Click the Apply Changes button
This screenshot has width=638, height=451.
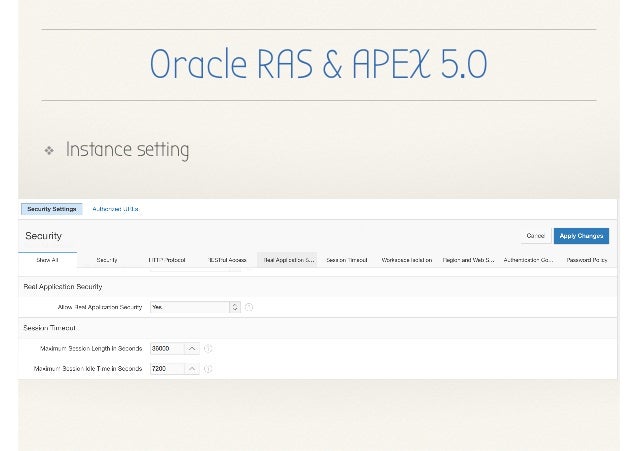coord(581,236)
